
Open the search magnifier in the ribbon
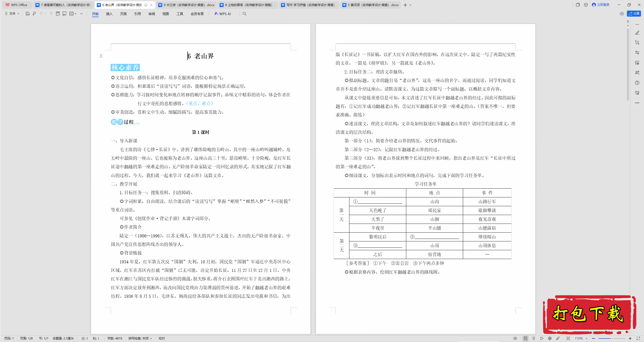245,14
